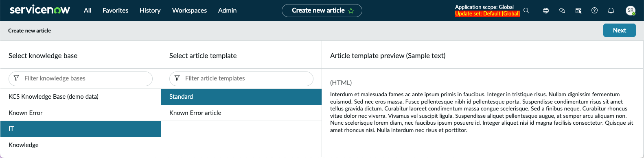644x158 pixels.
Task: Open the History menu
Action: [150, 11]
